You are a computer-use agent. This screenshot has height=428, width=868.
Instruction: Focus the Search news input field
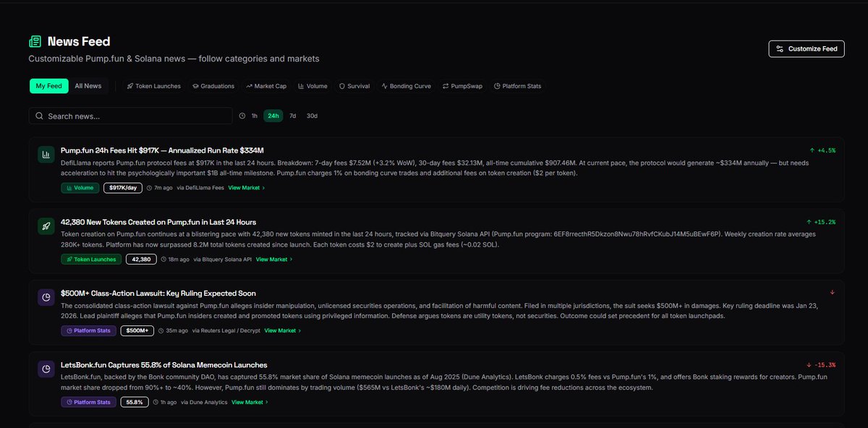tap(131, 116)
